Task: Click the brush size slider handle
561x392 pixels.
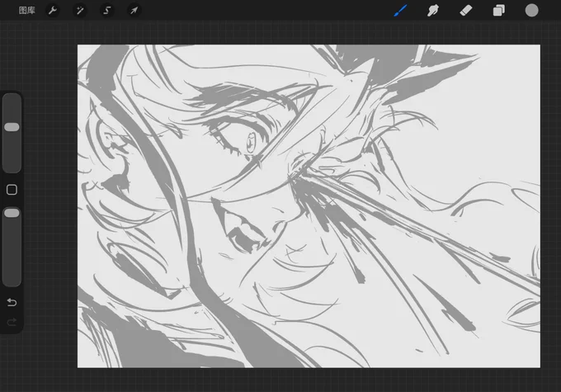Action: (x=12, y=127)
